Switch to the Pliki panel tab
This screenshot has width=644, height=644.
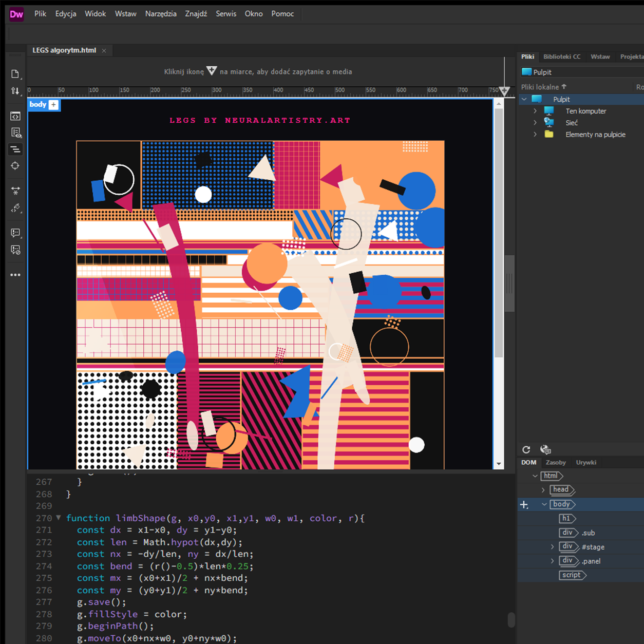coord(527,56)
